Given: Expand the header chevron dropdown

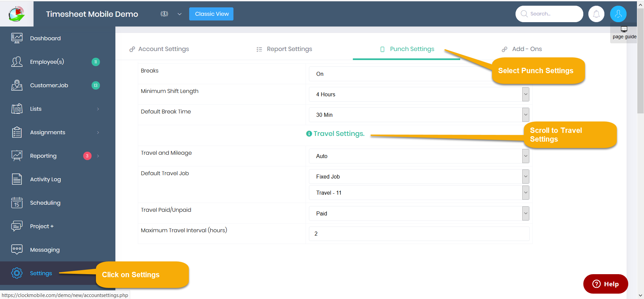Looking at the screenshot, I should point(179,14).
